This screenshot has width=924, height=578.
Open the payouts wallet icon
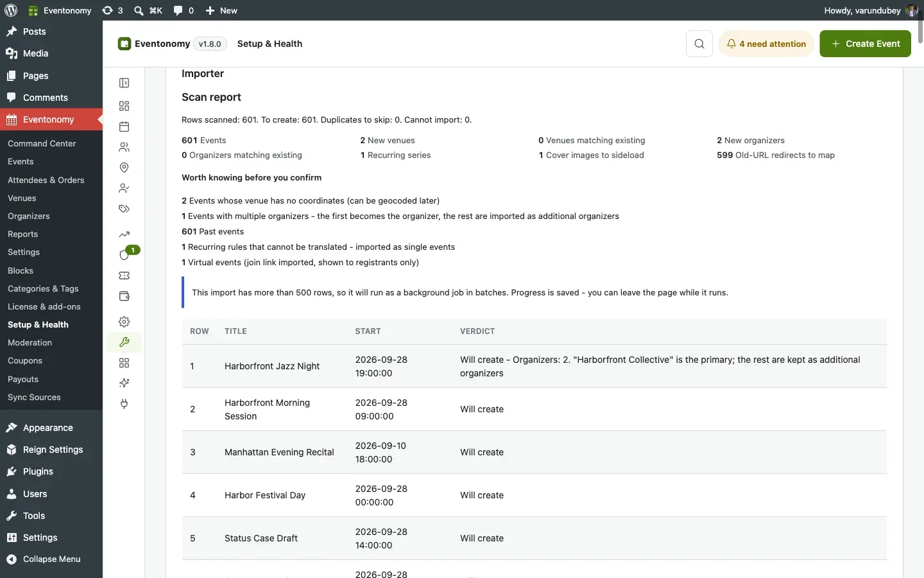pyautogui.click(x=124, y=296)
